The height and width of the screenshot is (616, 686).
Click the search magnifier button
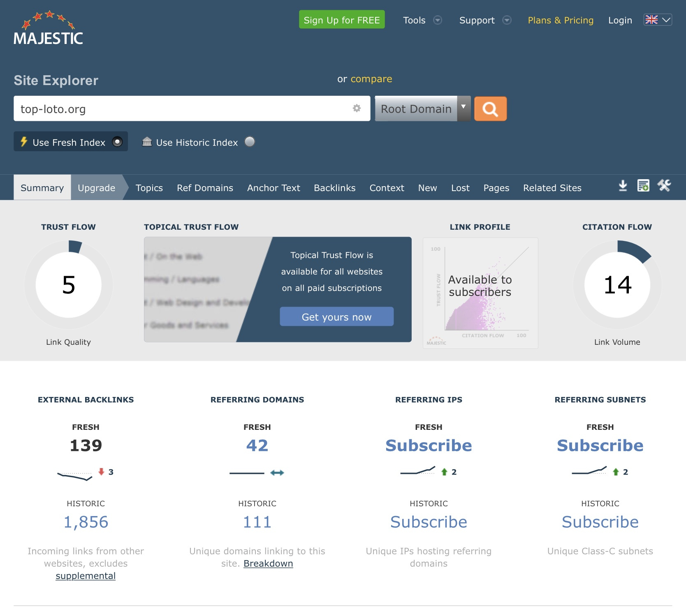click(x=490, y=109)
